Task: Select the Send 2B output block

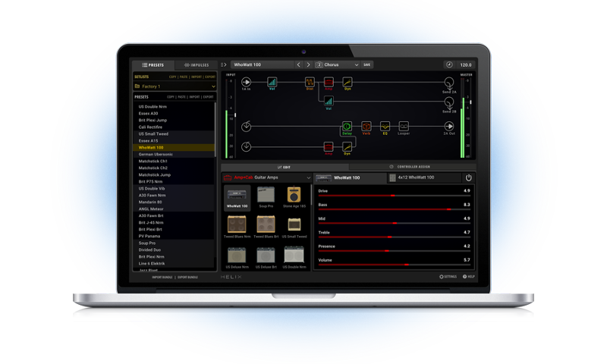Action: click(x=449, y=102)
